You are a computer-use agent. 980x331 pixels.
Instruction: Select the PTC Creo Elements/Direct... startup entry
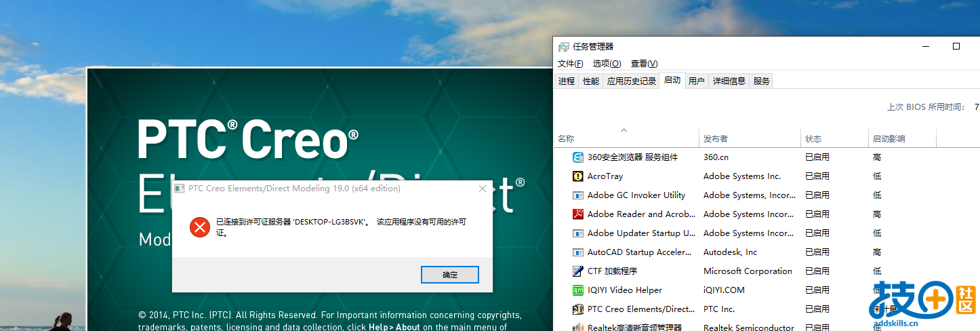coord(641,309)
